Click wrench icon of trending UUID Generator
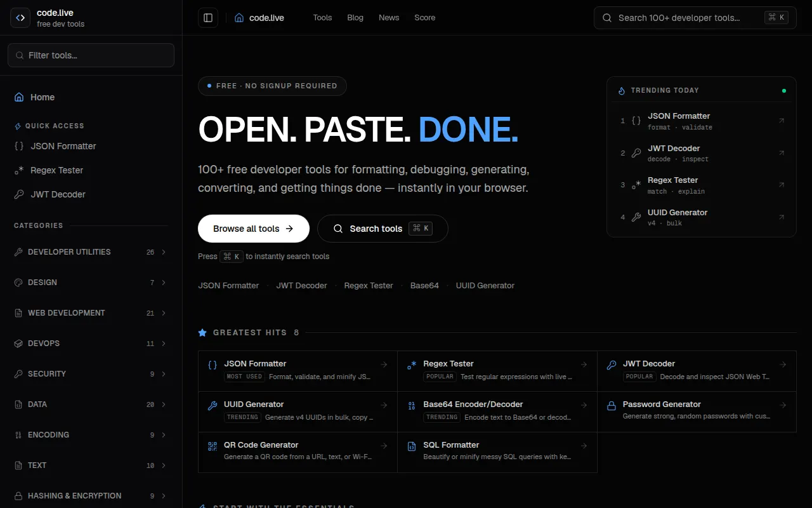Viewport: 812px width, 508px height. pyautogui.click(x=636, y=217)
